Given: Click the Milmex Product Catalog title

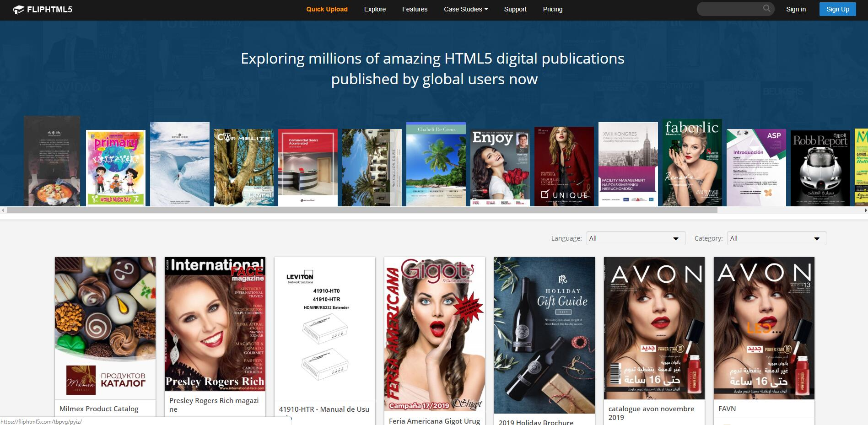Looking at the screenshot, I should [x=99, y=409].
